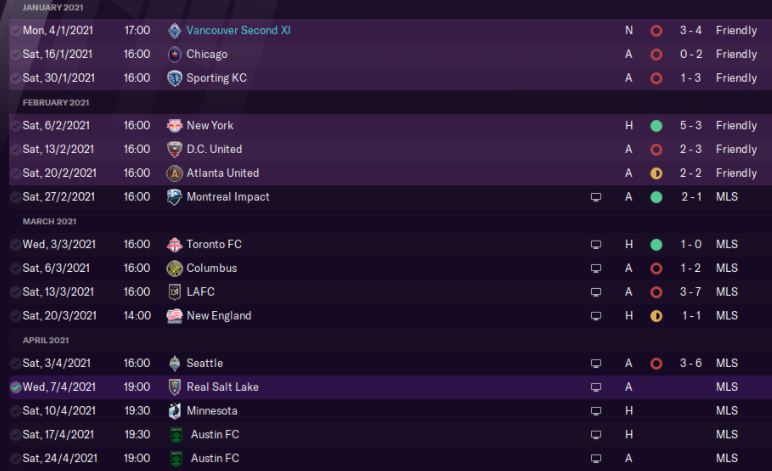772x471 pixels.
Task: Click the MLS competition label for New England
Action: (727, 316)
